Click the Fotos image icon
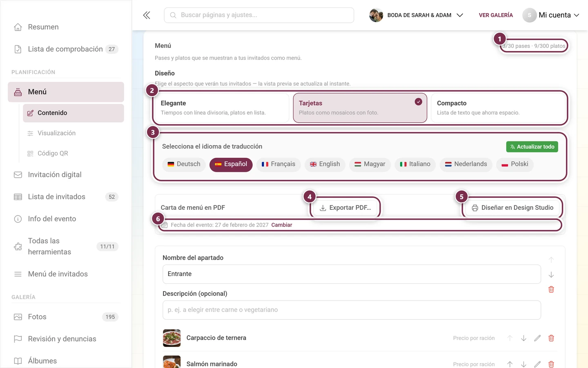 pyautogui.click(x=18, y=317)
